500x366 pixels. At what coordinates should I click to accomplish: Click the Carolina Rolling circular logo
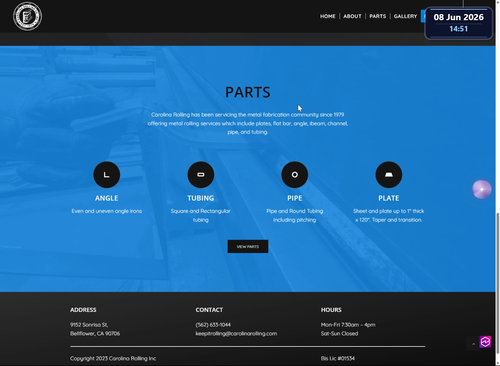tap(27, 16)
